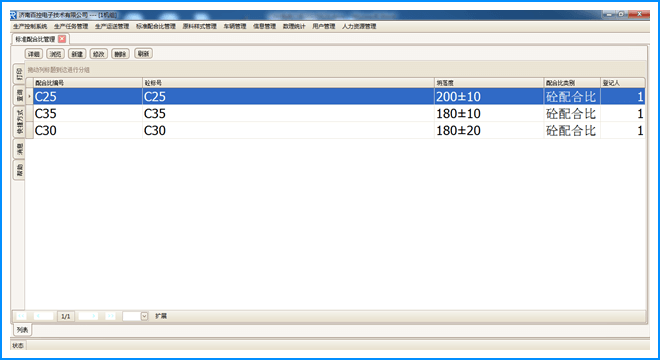Open the 打印 vertical side tab
660x360 pixels.
[19, 74]
